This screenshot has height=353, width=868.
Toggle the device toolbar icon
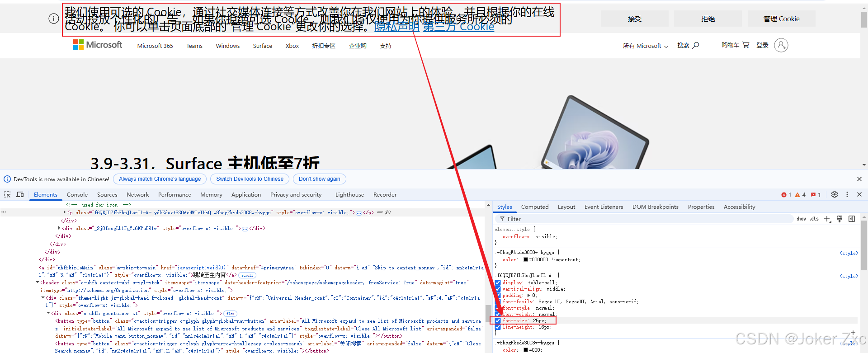click(20, 194)
